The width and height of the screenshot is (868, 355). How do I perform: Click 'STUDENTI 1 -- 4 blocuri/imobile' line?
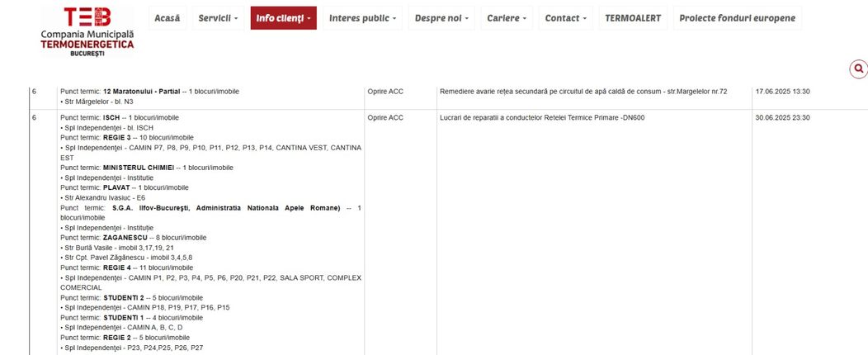(x=132, y=318)
